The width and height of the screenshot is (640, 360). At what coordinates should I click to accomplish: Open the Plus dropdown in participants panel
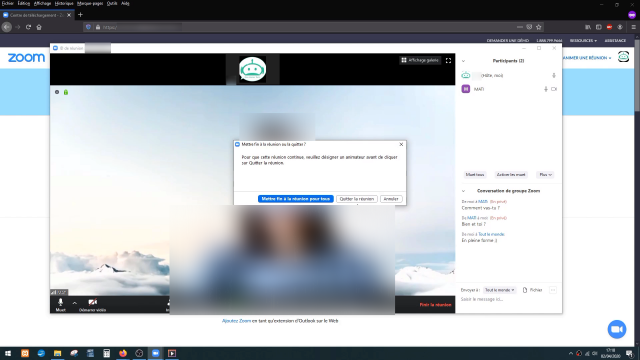pos(545,175)
